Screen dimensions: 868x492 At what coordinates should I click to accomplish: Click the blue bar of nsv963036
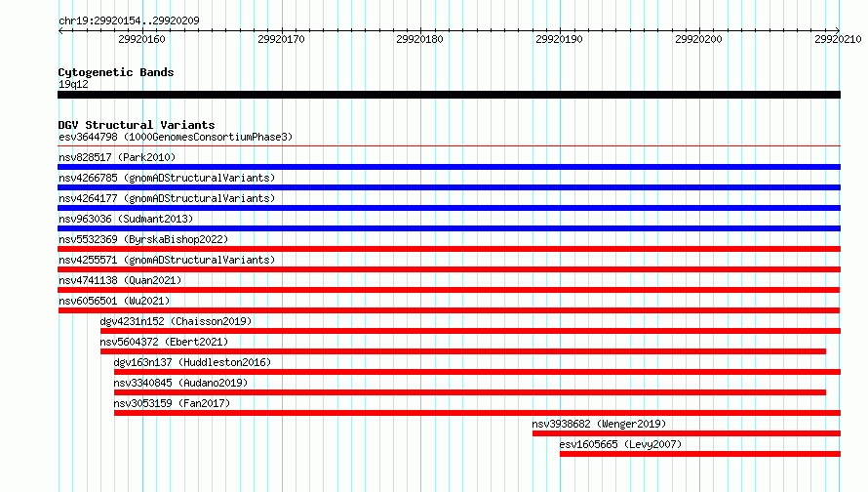[x=449, y=228]
